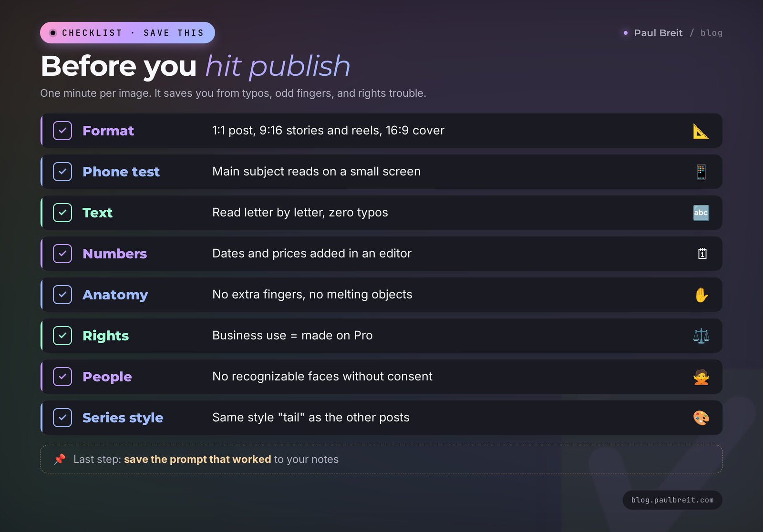Uncheck the Text checkbox
This screenshot has width=763, height=532.
[62, 213]
